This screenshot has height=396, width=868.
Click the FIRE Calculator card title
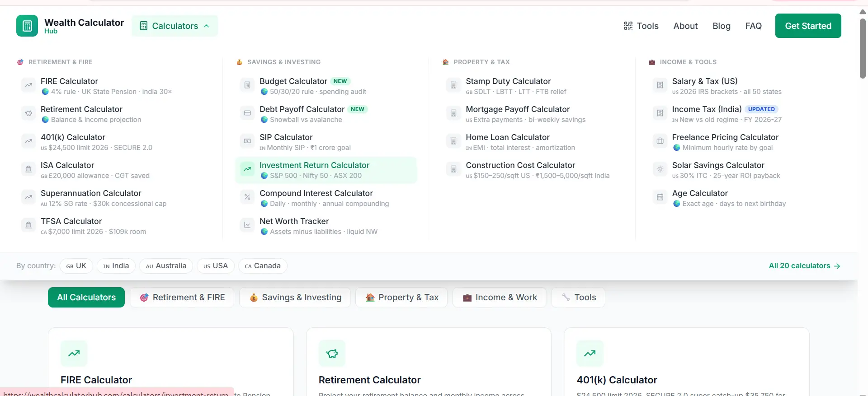(96, 380)
